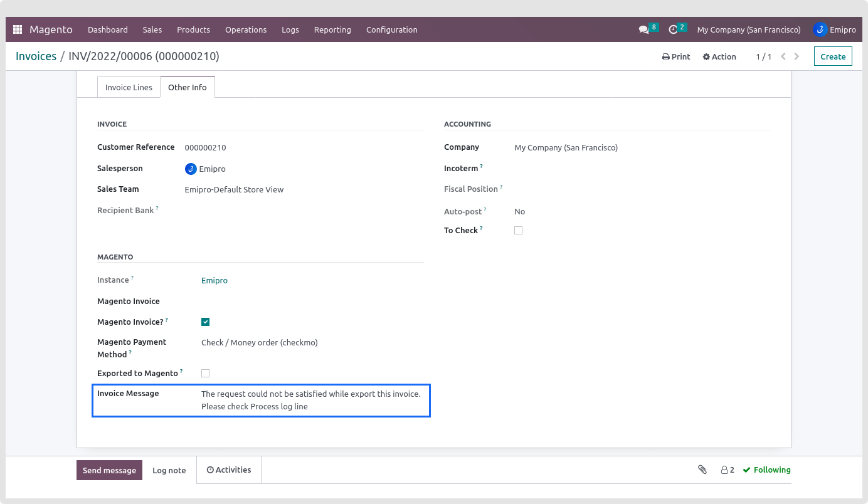868x504 pixels.
Task: Switch to the Invoice Lines tab
Action: click(129, 87)
